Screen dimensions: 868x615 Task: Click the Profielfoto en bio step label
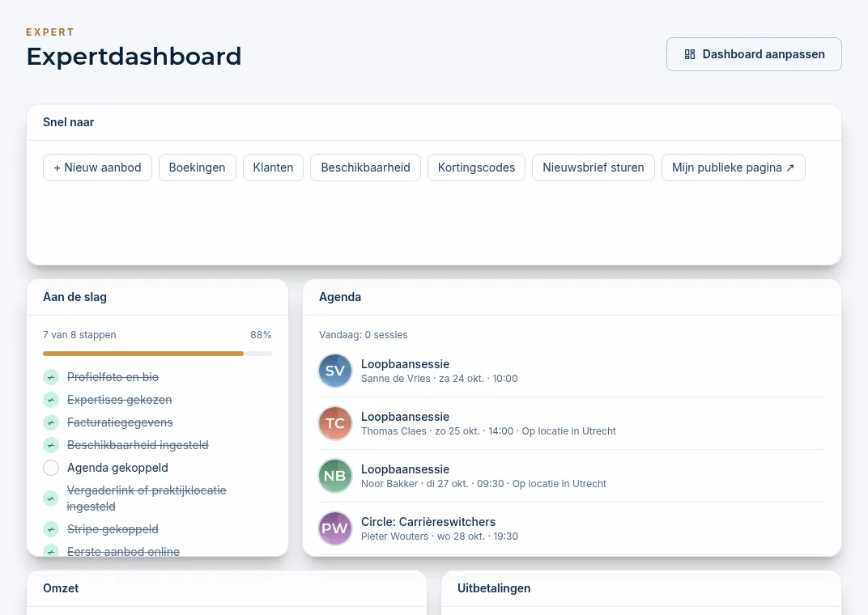113,377
